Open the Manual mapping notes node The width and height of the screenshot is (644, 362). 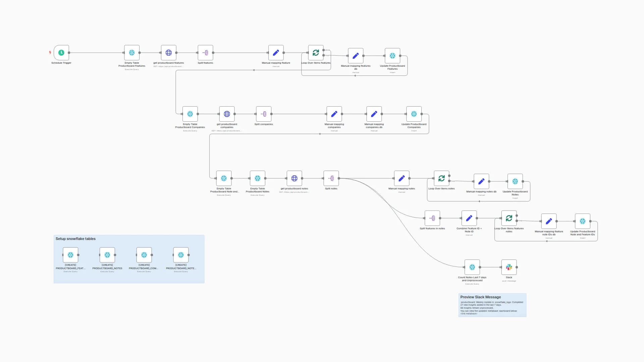pos(401,178)
